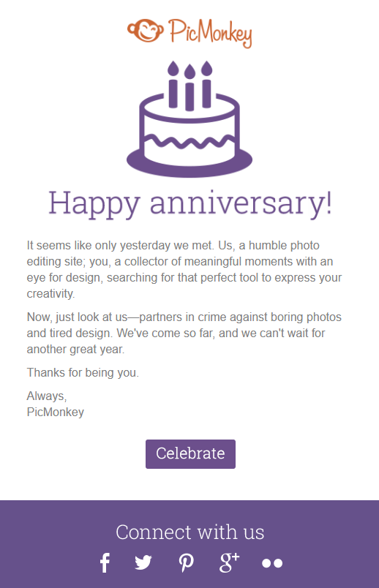This screenshot has width=379, height=588.
Task: Open the Google Plus icon
Action: tap(229, 562)
